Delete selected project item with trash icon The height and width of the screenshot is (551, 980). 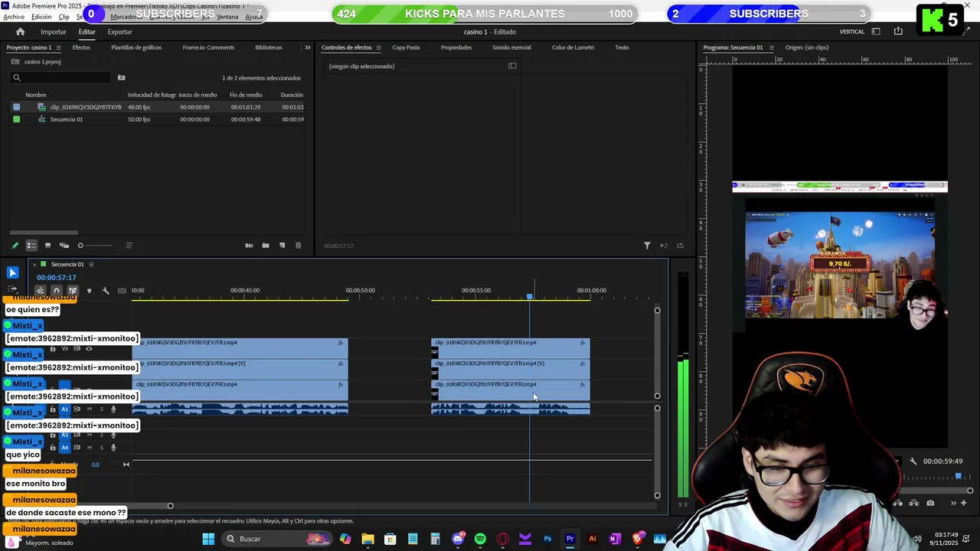[x=298, y=246]
